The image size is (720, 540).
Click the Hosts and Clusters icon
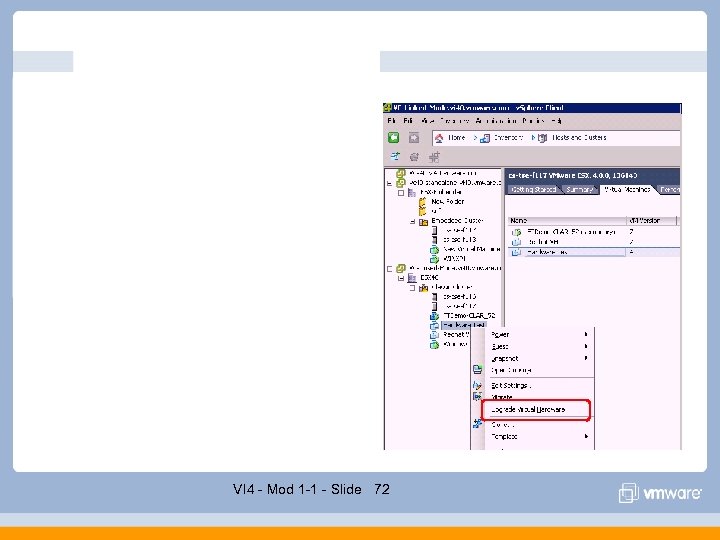[542, 138]
